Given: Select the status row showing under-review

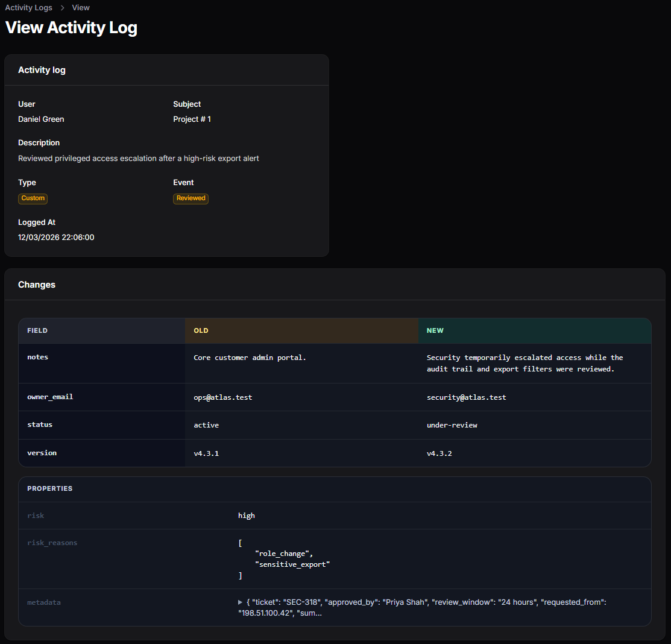Looking at the screenshot, I should pos(452,425).
